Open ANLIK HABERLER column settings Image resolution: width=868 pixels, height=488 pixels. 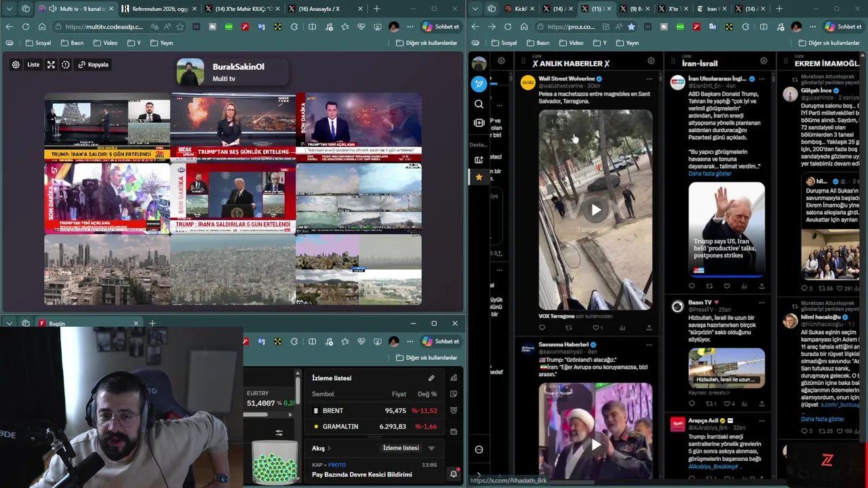651,61
